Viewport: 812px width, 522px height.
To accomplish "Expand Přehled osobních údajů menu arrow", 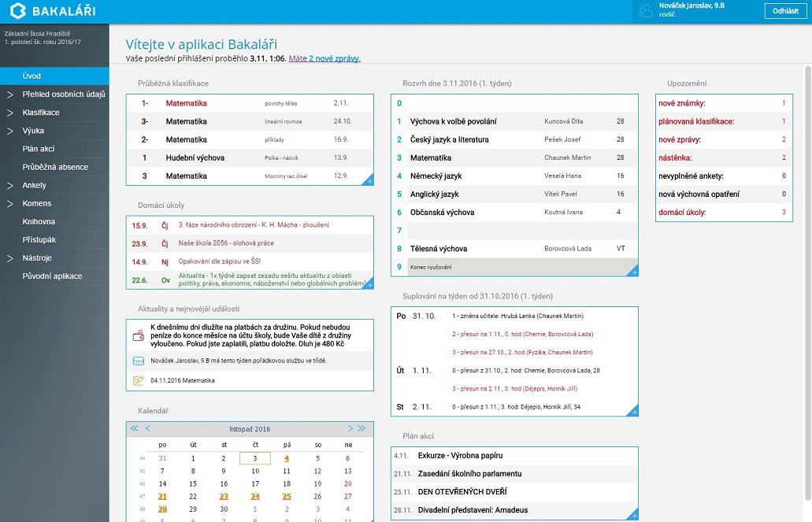I will (x=10, y=94).
